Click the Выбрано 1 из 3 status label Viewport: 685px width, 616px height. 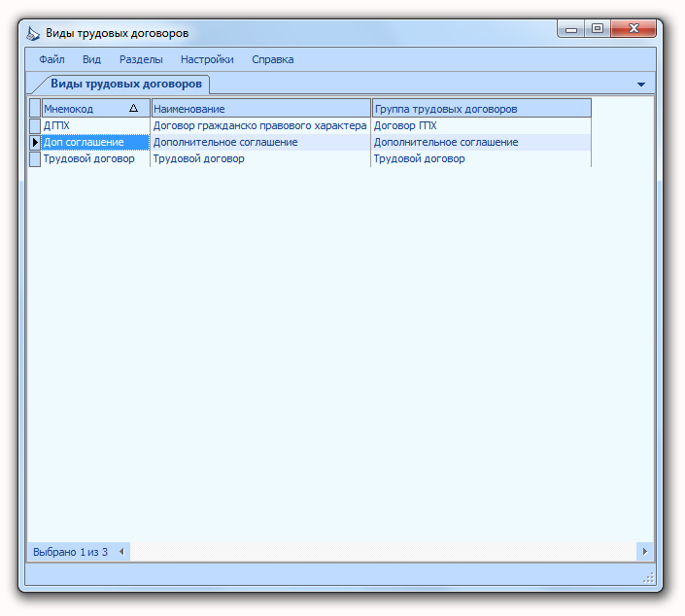tap(70, 552)
